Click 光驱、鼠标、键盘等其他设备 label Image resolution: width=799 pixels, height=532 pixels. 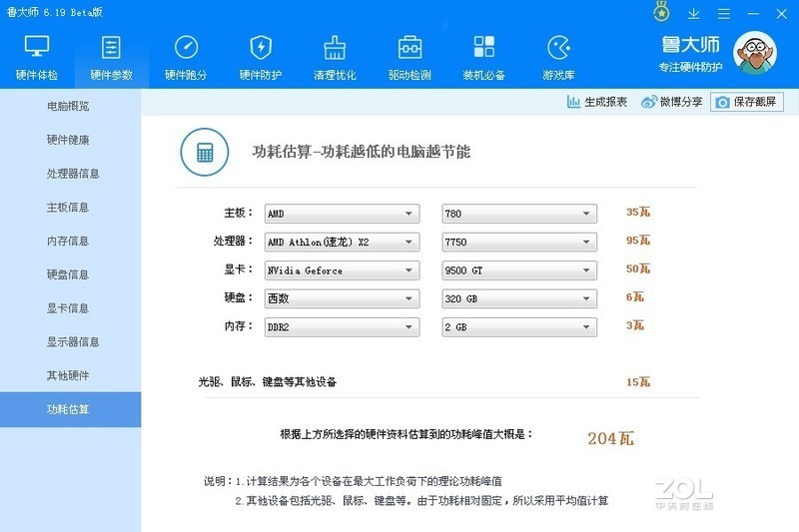pos(268,382)
